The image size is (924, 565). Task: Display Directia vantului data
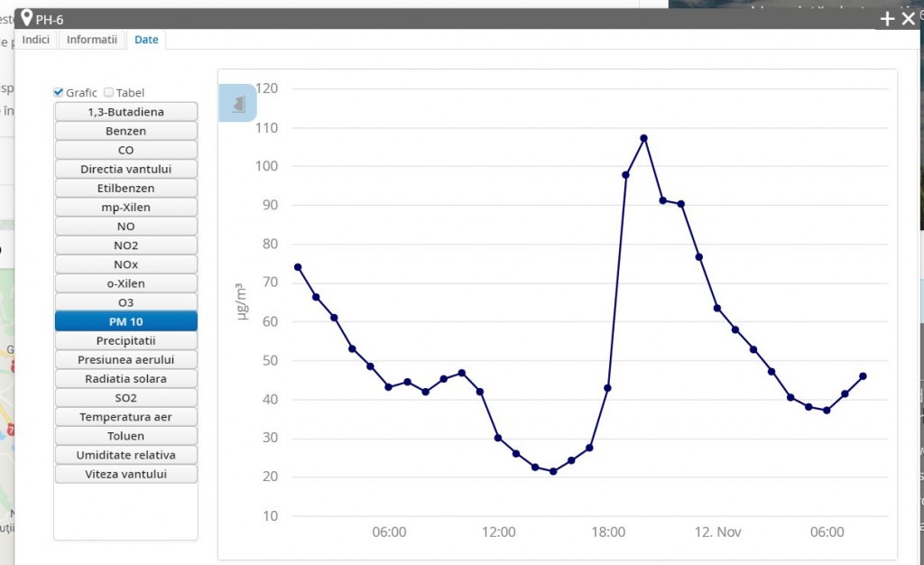pos(125,169)
